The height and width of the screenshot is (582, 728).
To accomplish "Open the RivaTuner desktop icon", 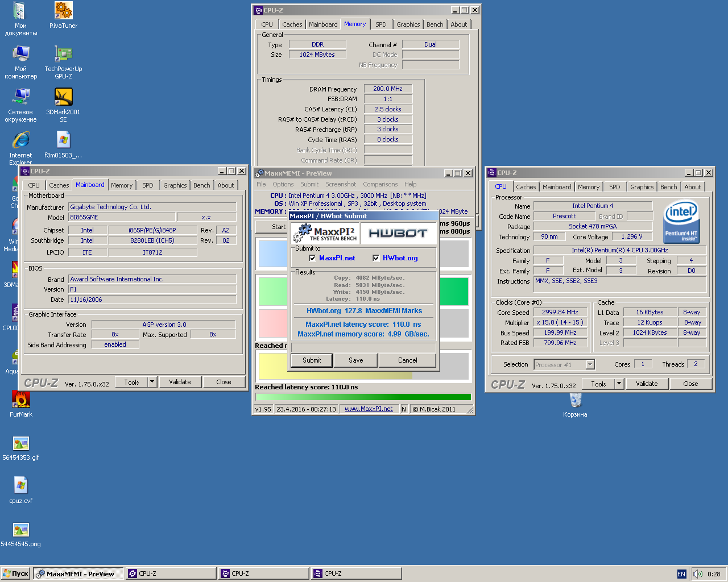I will (63, 15).
